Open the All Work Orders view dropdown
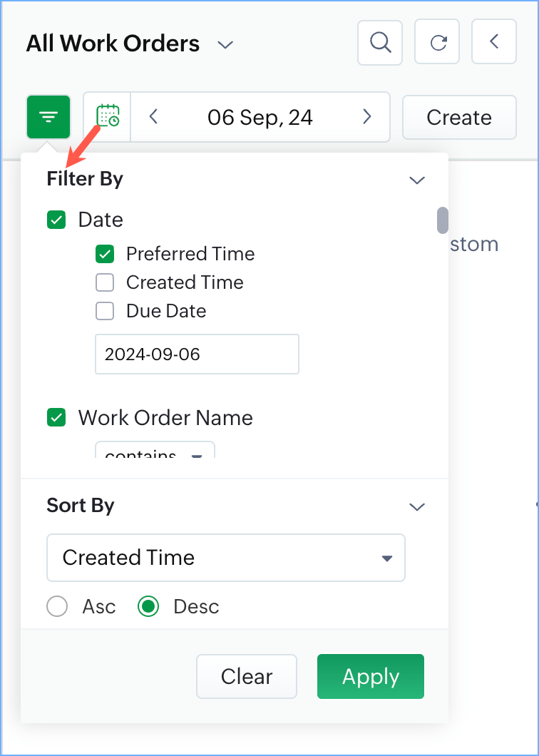 [x=225, y=44]
